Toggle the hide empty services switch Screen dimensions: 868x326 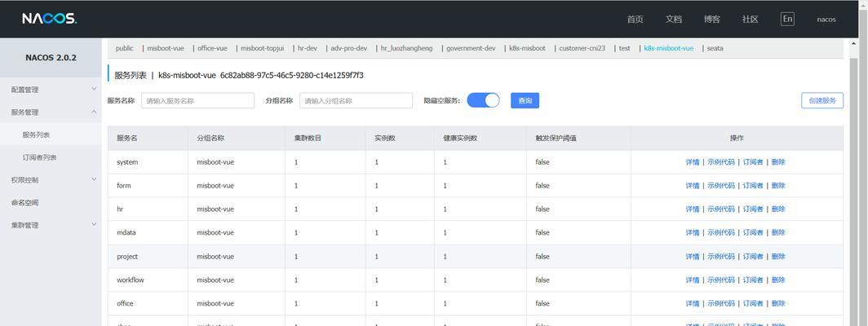483,100
